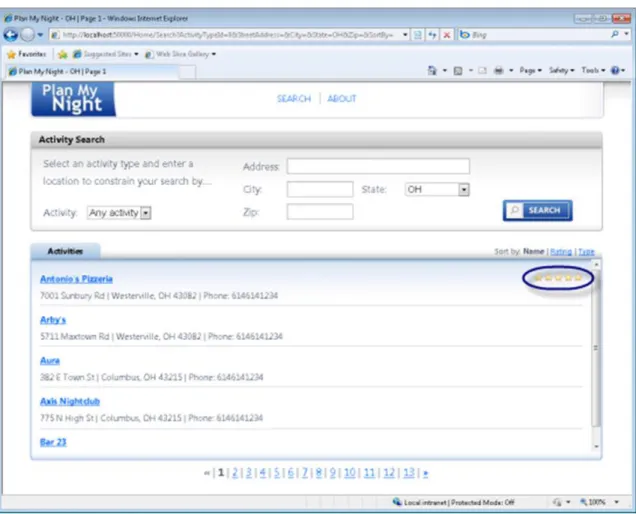Click the browser Back arrow button

coord(11,35)
